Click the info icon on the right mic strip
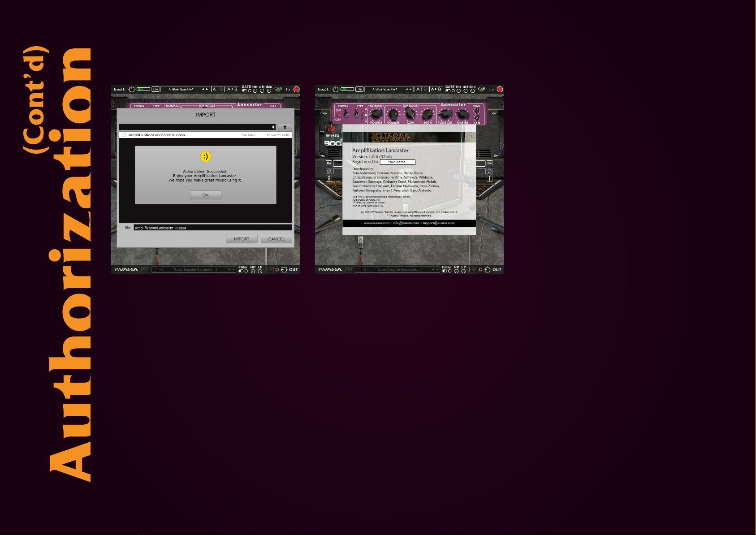 point(489,178)
